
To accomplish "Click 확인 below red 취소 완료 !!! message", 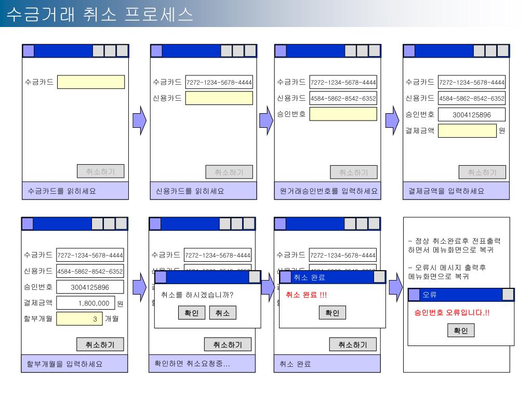I will click(x=332, y=313).
